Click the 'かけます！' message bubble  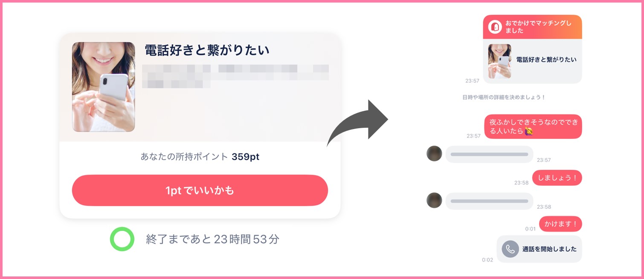[560, 224]
